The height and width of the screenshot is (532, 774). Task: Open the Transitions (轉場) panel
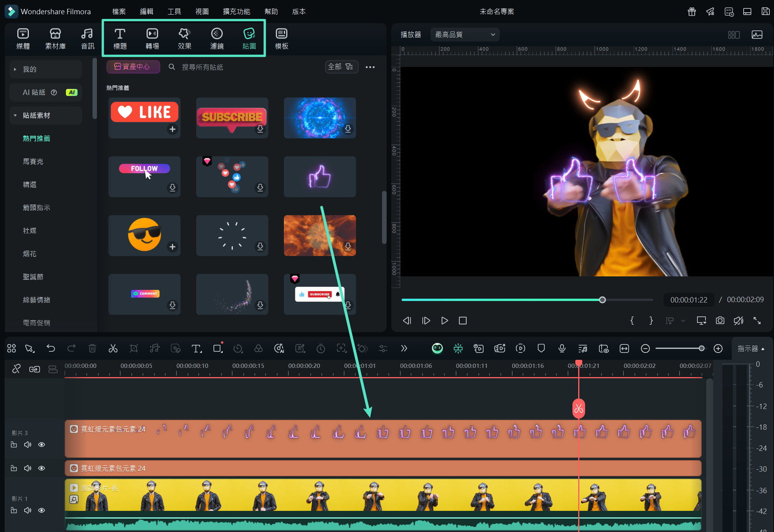[x=152, y=38]
